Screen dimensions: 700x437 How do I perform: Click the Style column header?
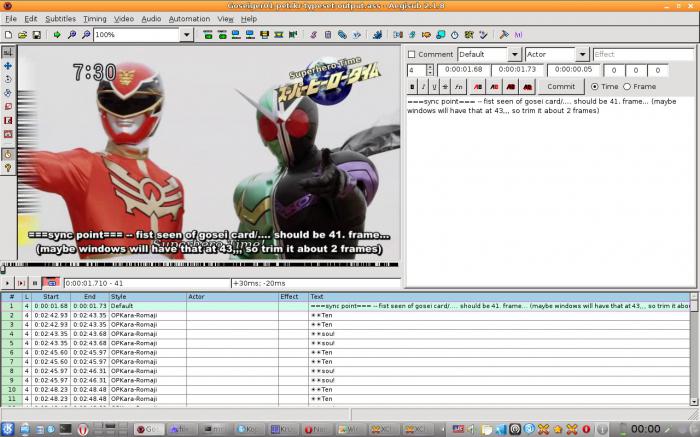point(147,296)
